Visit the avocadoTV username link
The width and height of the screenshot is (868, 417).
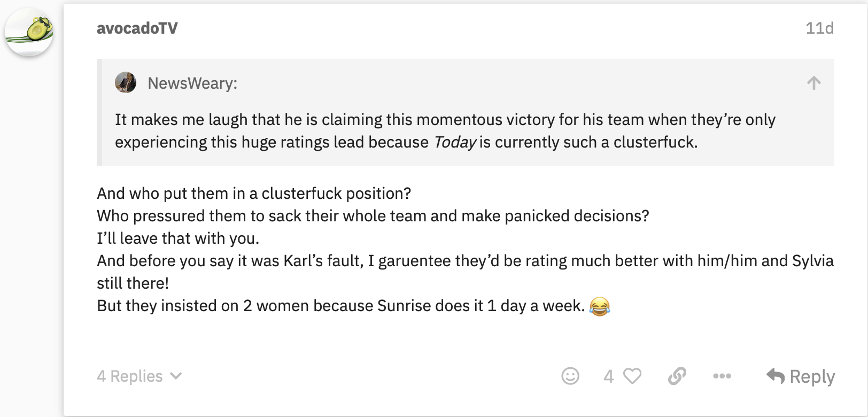137,28
